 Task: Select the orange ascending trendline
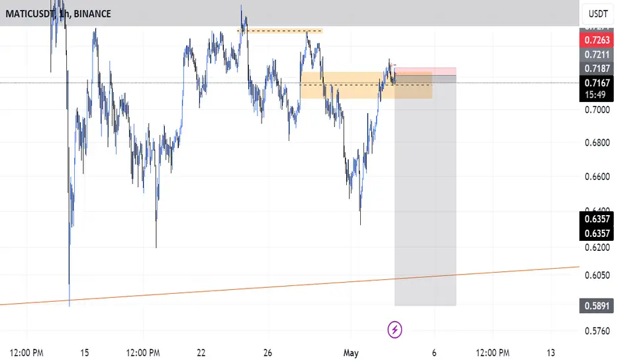pos(289,286)
